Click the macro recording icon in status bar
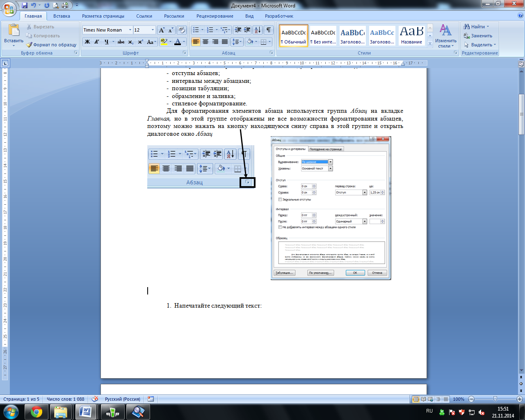 click(151, 399)
